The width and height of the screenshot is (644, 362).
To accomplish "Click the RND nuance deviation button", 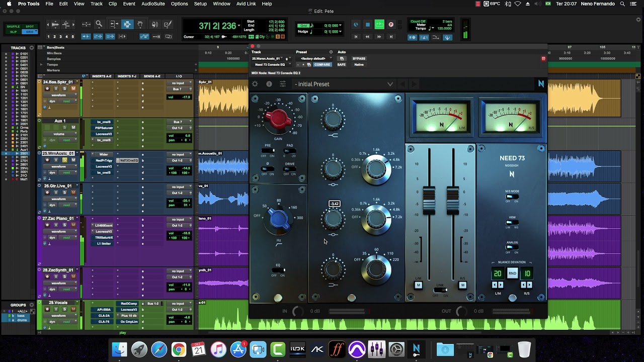I will point(512,274).
